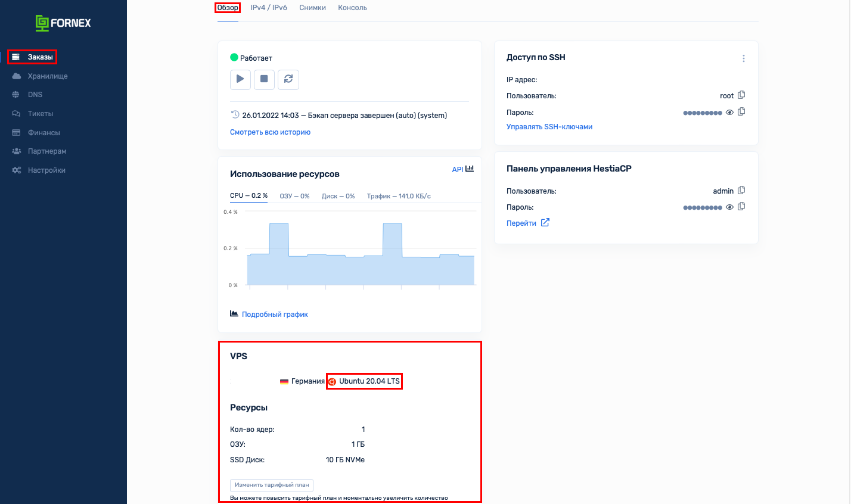The image size is (851, 504).
Task: Copy the HestiaCP password
Action: [x=741, y=206]
